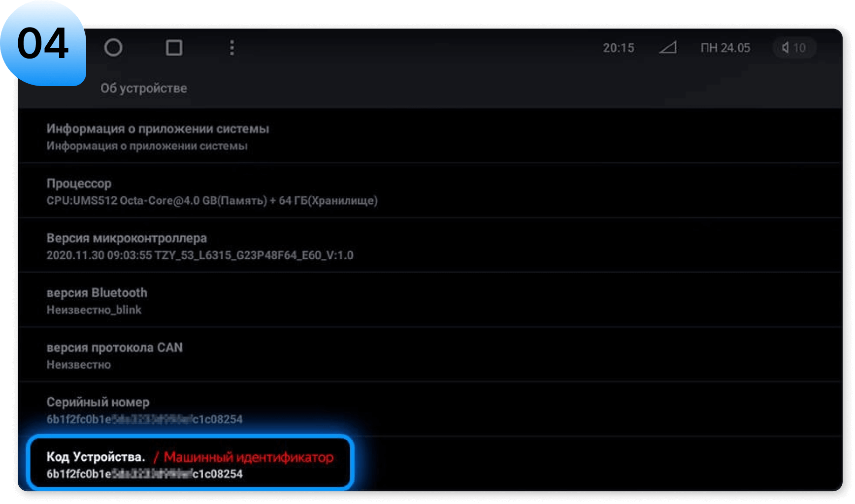Click the Об устройстве page title

pos(144,88)
